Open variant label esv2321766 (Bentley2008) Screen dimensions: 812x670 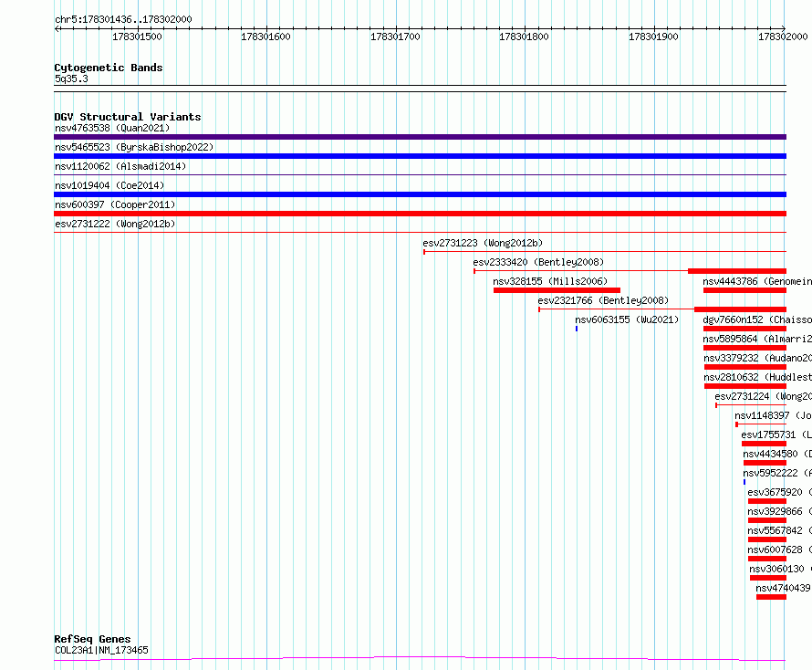point(603,300)
